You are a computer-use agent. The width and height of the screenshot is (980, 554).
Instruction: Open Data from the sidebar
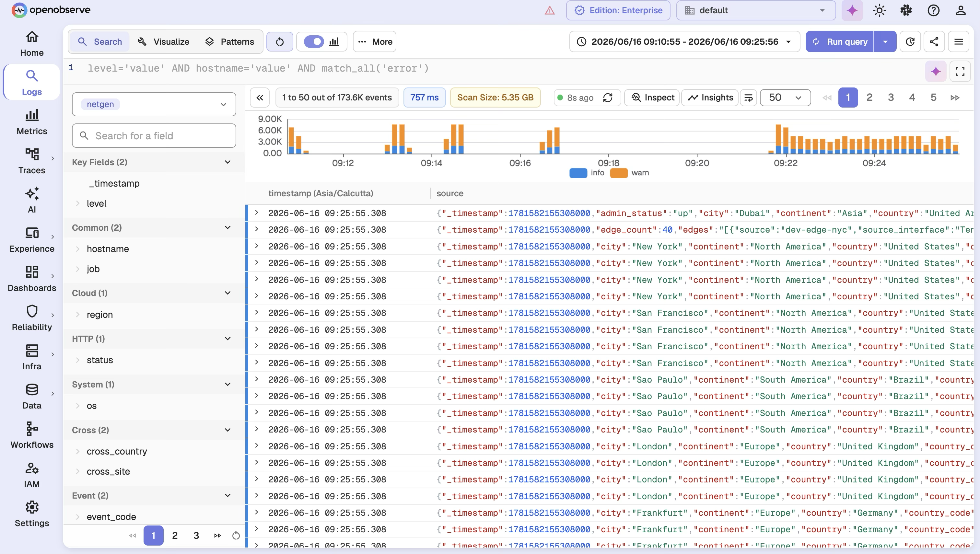coord(31,397)
